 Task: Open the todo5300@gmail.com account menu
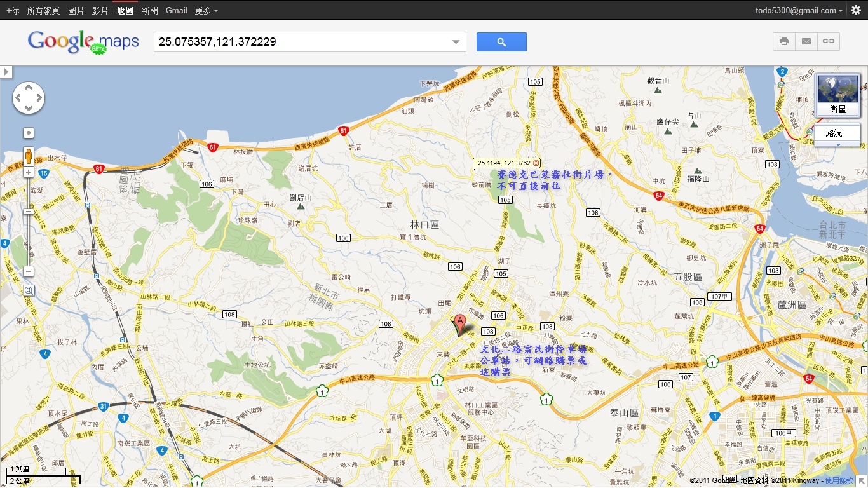coord(799,10)
